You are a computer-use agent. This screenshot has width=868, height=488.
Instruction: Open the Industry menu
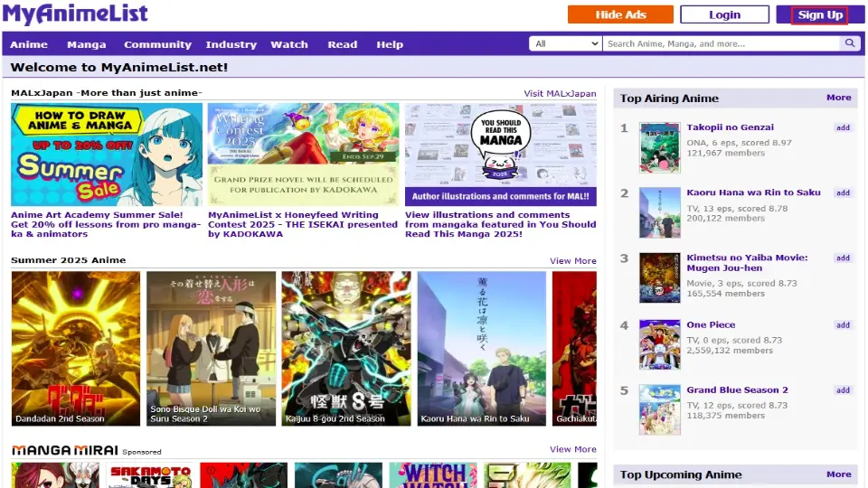(x=231, y=45)
